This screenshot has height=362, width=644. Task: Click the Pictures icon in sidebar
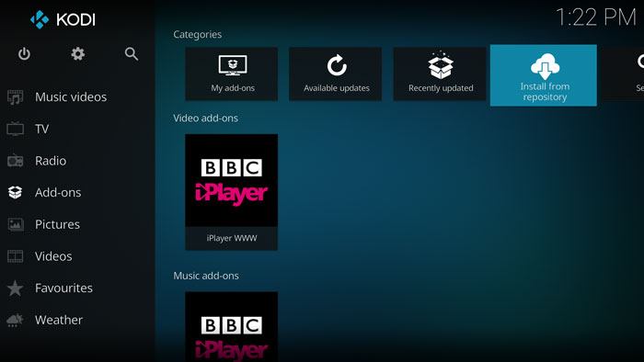click(x=16, y=224)
